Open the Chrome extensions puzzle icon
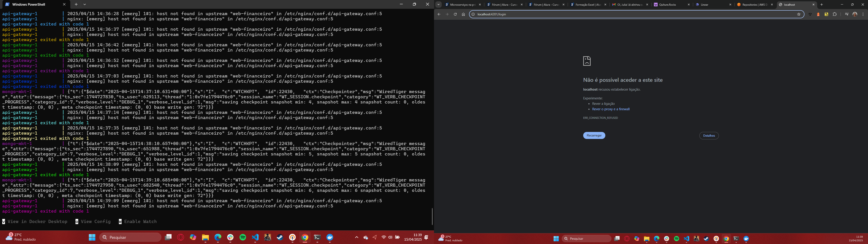The height and width of the screenshot is (244, 868). coord(835,14)
